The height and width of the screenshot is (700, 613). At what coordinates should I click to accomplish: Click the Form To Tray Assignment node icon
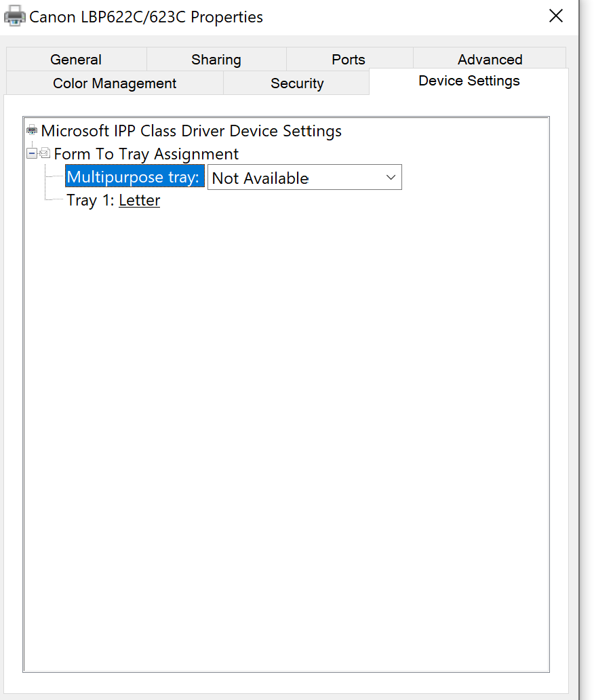click(45, 154)
